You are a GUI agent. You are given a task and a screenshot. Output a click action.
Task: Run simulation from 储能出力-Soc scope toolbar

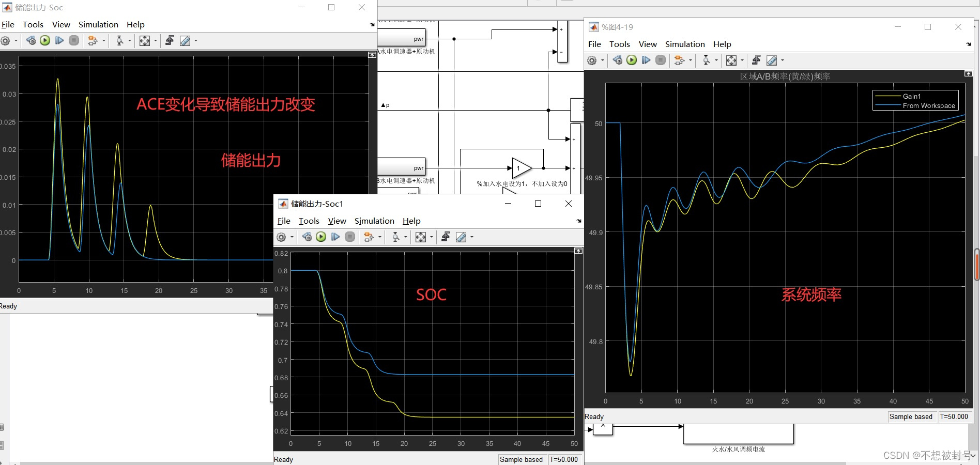[x=45, y=40]
